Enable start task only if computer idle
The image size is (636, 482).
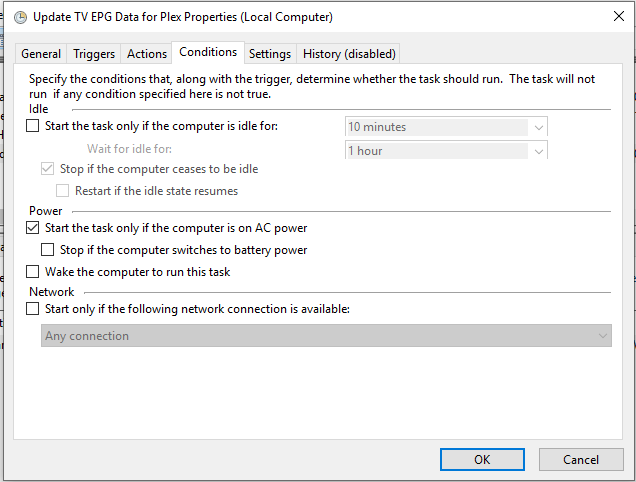click(x=33, y=127)
